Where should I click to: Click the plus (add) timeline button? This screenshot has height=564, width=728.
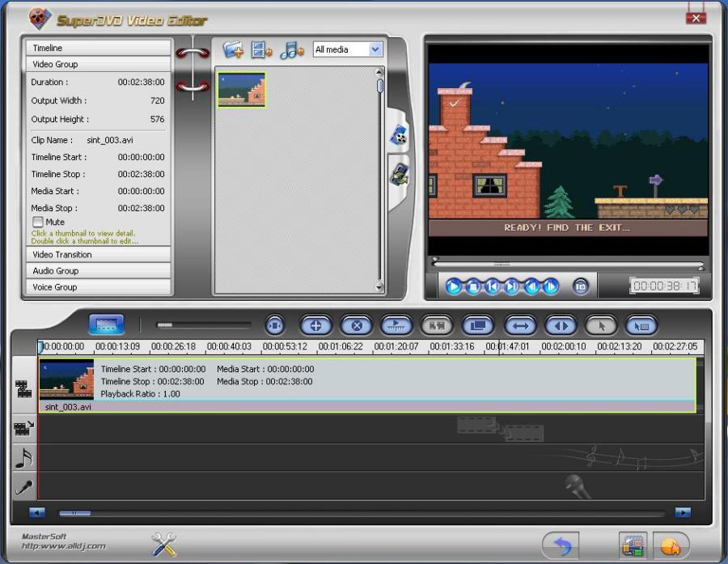(x=316, y=325)
